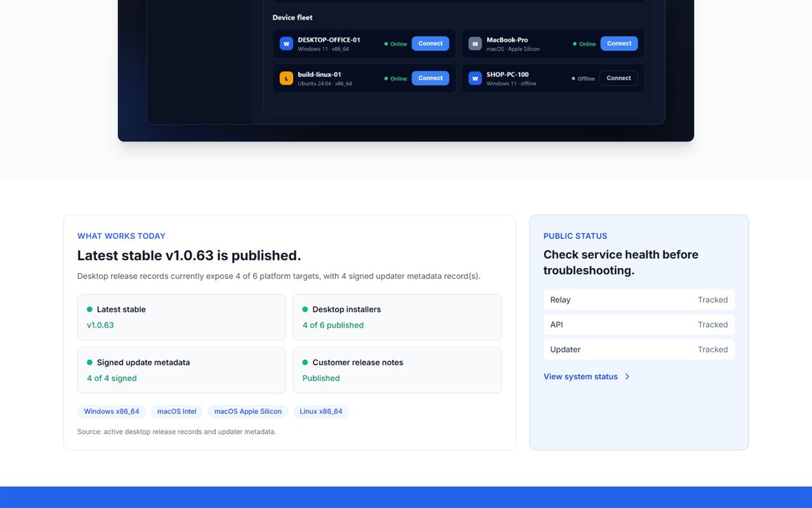The width and height of the screenshot is (812, 508).
Task: Select the macOS Intel platform tag
Action: (x=177, y=411)
